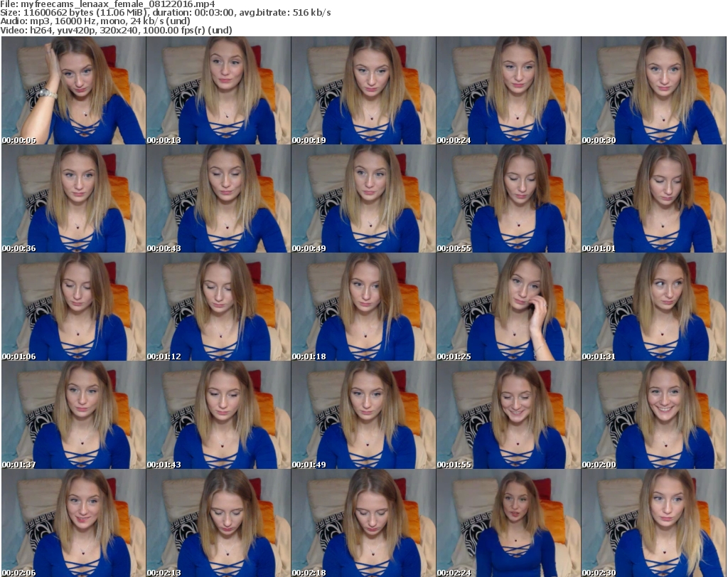Select the 'Size: 11600662 bytes' info line
This screenshot has width=728, height=577.
pos(165,13)
